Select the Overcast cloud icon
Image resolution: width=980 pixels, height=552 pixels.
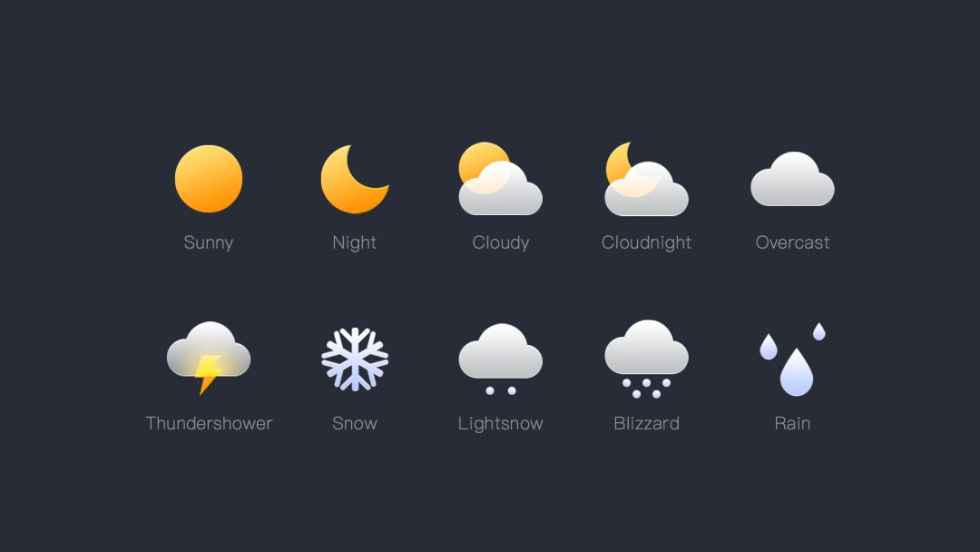click(x=792, y=180)
